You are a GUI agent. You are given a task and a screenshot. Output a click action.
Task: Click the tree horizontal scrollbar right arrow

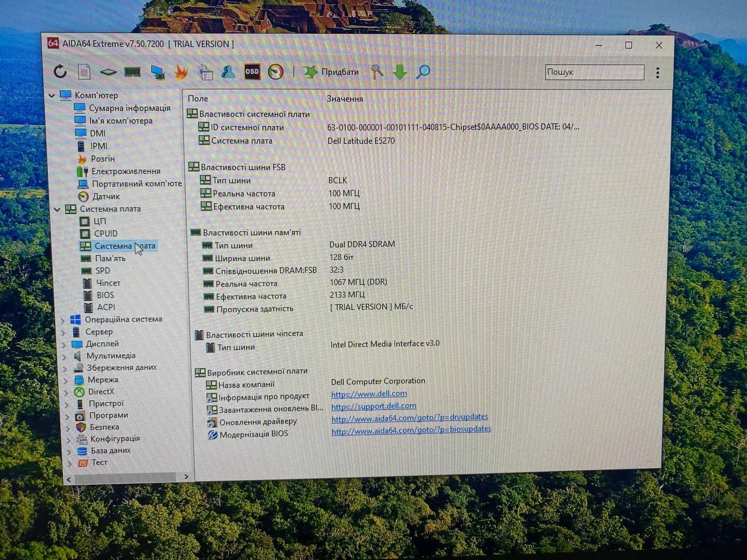(186, 477)
